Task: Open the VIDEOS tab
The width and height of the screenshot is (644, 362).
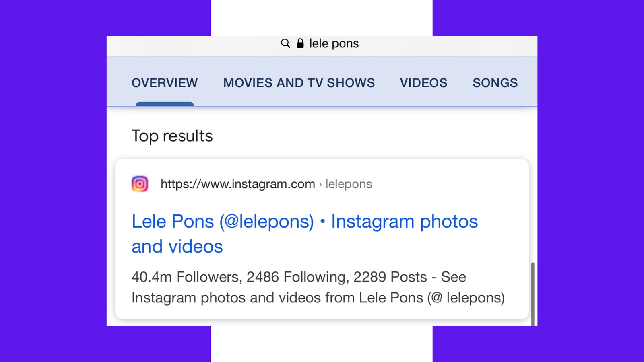Action: [423, 83]
